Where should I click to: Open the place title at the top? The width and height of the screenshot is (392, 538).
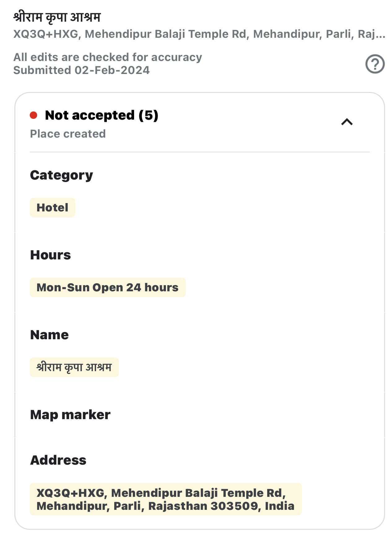coord(57,17)
